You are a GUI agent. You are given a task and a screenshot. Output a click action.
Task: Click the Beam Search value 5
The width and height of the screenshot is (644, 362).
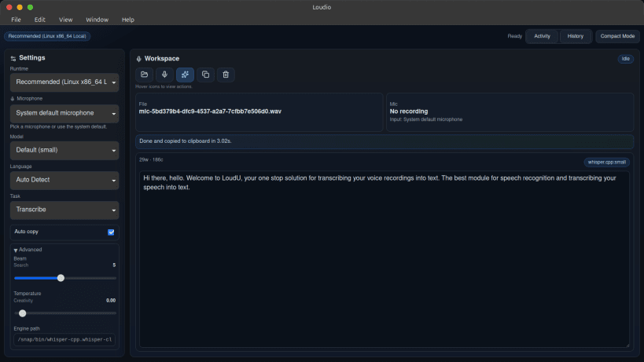coord(114,265)
